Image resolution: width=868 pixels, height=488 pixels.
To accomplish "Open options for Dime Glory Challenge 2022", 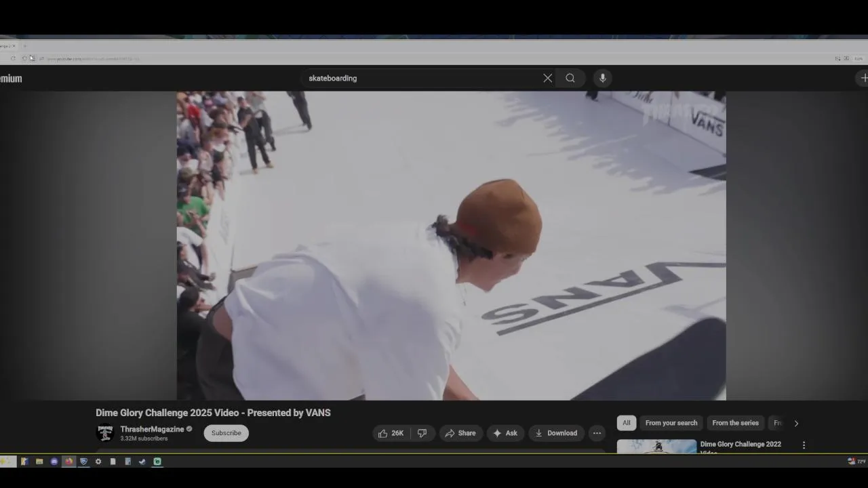I will point(804,445).
